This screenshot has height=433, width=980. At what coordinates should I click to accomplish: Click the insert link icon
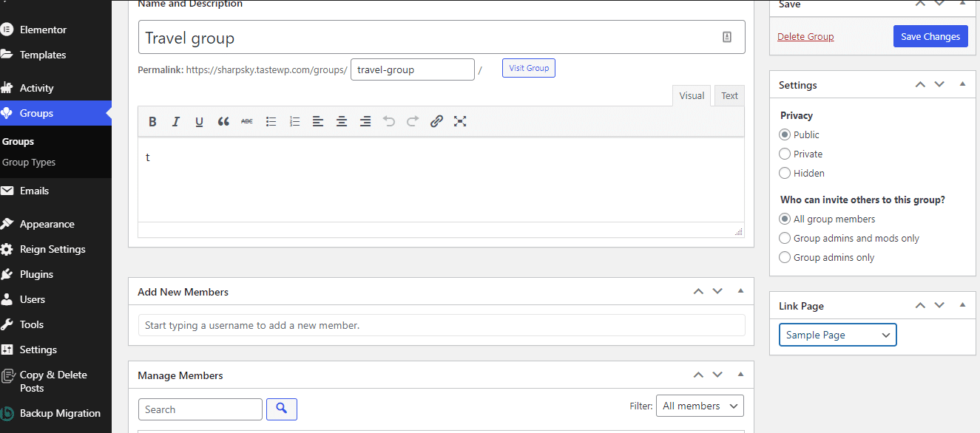click(x=436, y=121)
